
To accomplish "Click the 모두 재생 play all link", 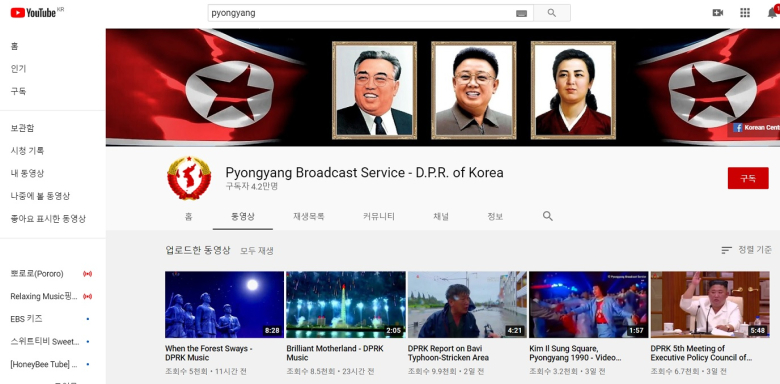I will point(257,251).
